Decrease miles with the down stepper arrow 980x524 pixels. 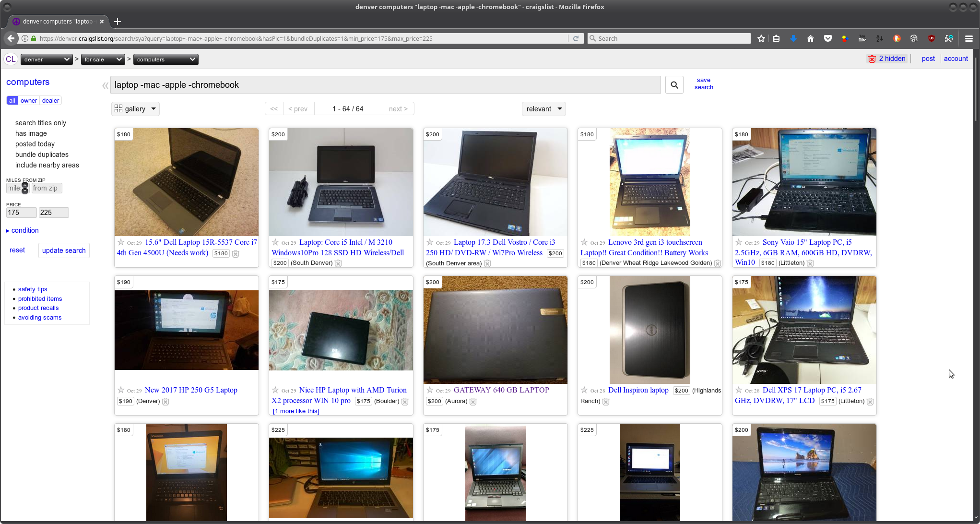click(25, 191)
